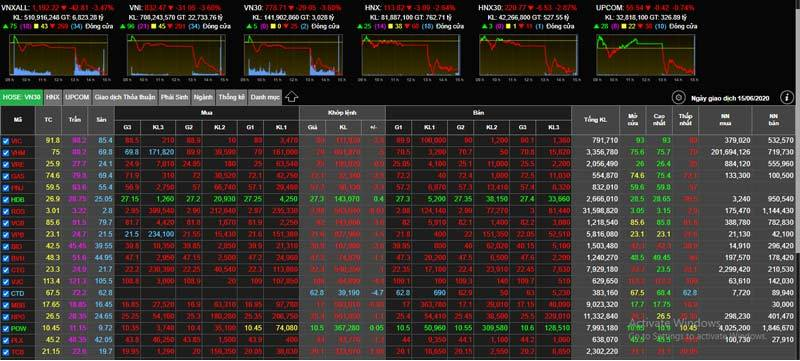Open the settings gear icon near trading date
Image resolution: width=800 pixels, height=361 pixels.
pos(679,97)
